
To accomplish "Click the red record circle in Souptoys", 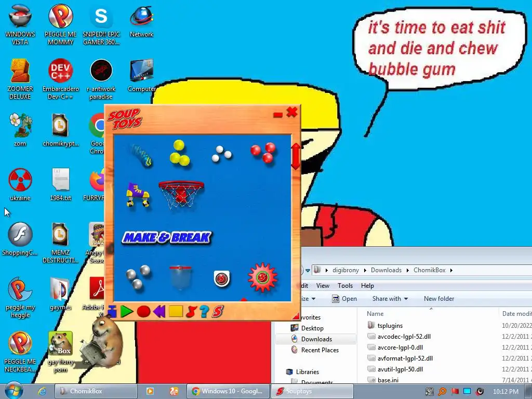I will point(143,312).
